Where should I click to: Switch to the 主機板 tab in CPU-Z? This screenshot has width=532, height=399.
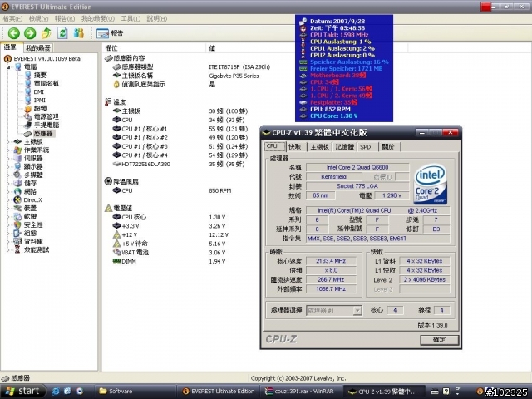[319, 147]
